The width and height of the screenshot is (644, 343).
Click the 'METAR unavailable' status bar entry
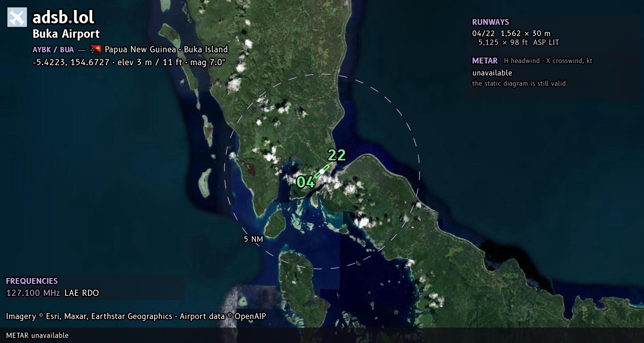tap(37, 335)
